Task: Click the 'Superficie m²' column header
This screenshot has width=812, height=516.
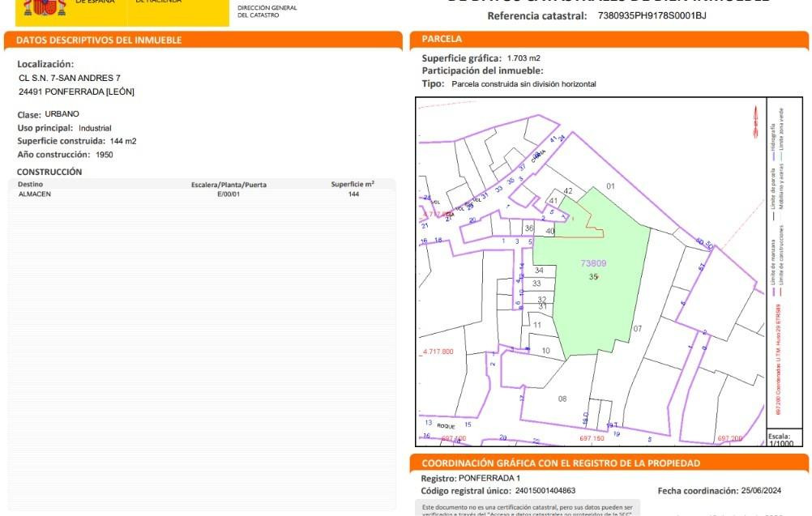Action: [353, 184]
